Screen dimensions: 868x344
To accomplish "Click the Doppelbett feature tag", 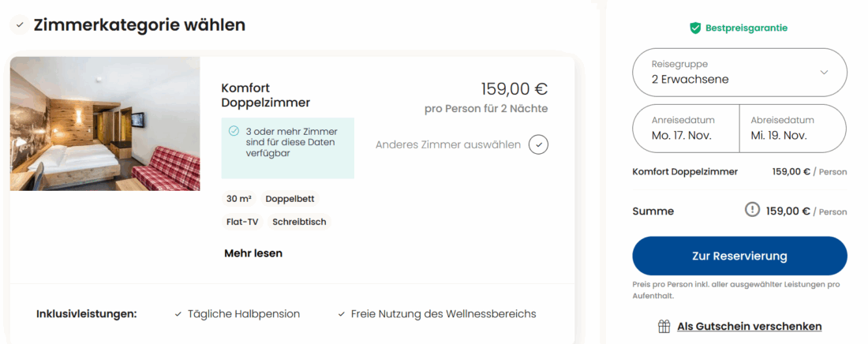I will [290, 199].
